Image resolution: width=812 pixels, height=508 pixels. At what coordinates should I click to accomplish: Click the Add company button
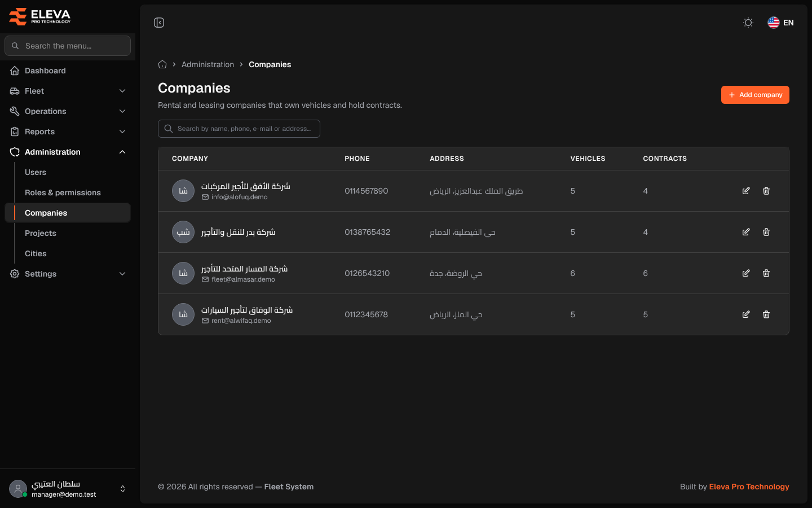click(x=755, y=95)
